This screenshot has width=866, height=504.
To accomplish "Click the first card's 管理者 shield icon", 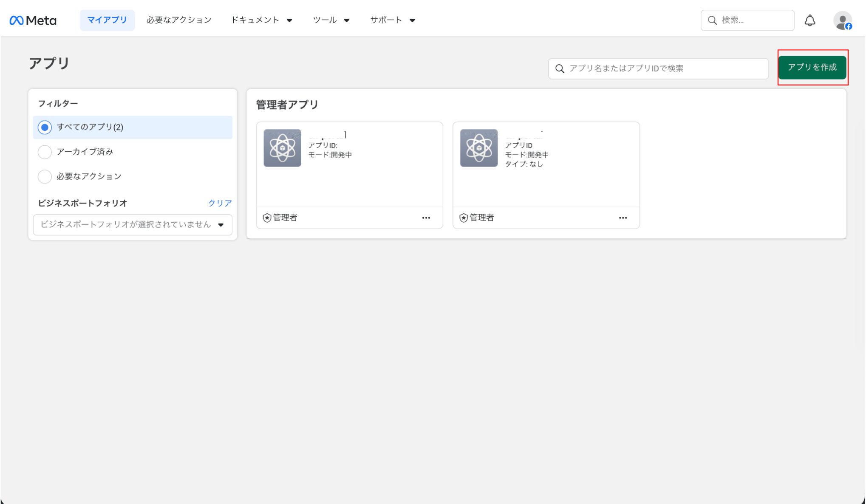I will click(267, 218).
